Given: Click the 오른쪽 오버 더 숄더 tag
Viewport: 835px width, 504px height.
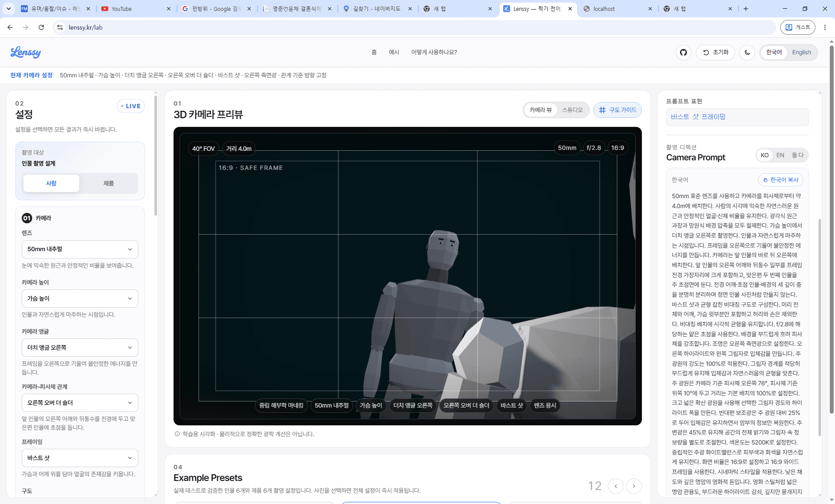Looking at the screenshot, I should (466, 405).
